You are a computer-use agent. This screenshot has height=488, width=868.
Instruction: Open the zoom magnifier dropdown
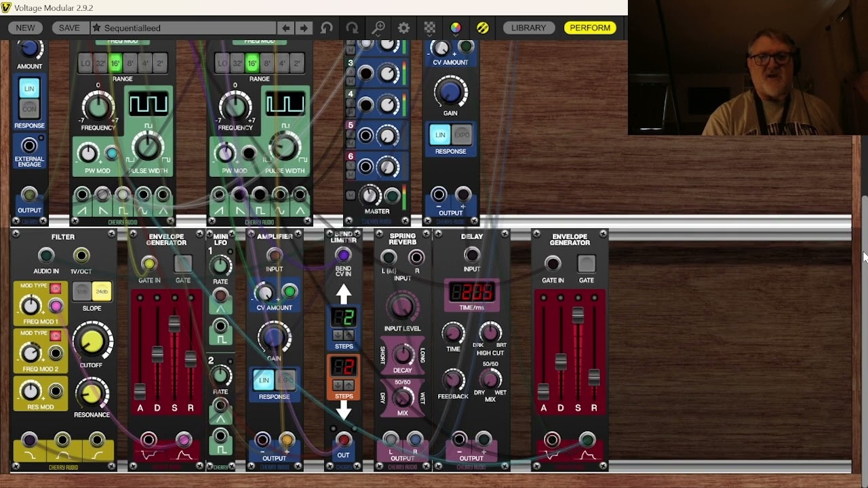click(378, 28)
